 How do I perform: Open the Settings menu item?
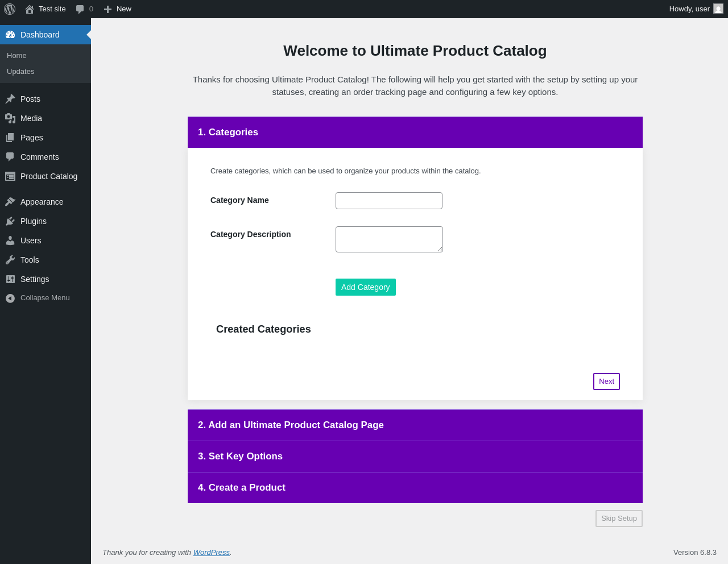tap(35, 279)
